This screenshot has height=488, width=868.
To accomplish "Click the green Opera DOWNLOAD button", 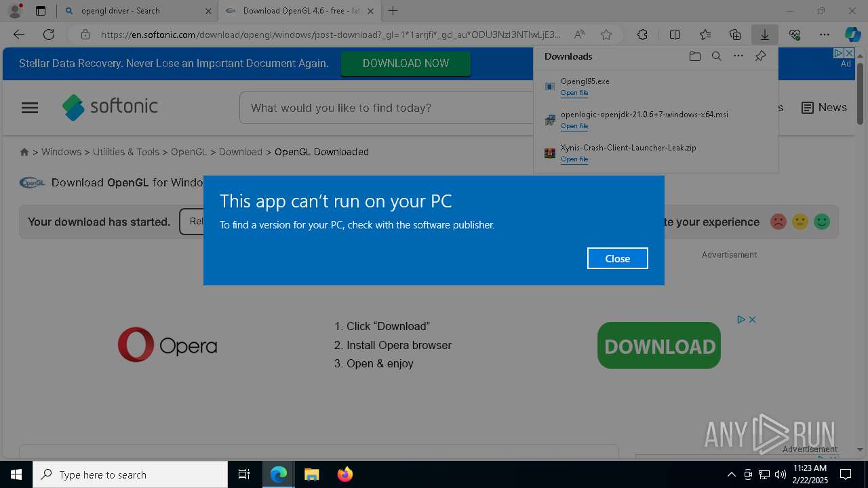I will pyautogui.click(x=659, y=346).
